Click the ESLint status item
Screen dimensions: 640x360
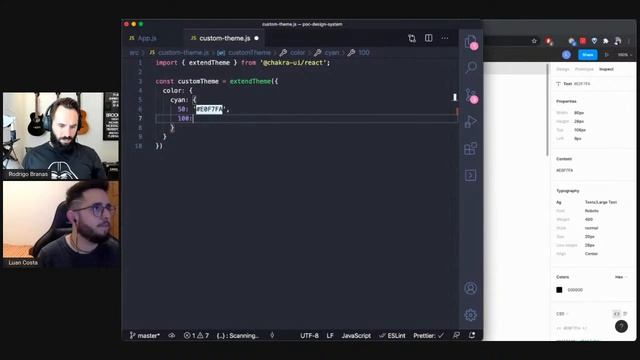point(392,336)
